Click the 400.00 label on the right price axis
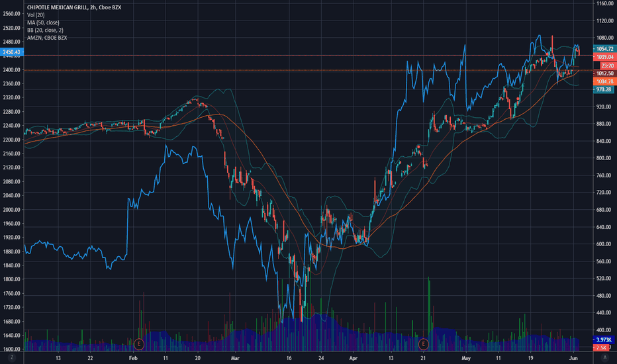617x364 pixels. point(604,330)
